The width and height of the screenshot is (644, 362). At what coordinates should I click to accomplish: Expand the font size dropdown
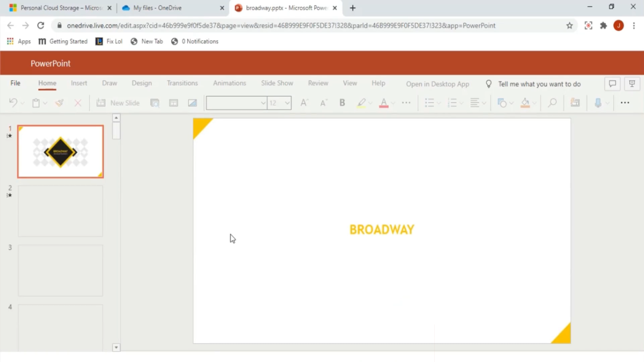(x=287, y=103)
